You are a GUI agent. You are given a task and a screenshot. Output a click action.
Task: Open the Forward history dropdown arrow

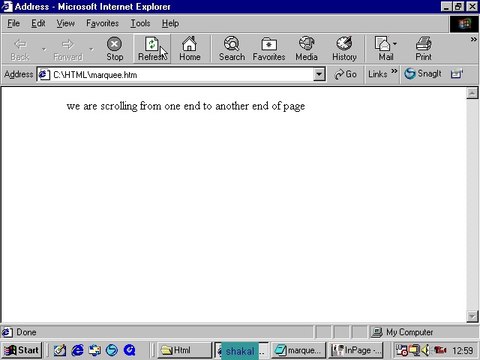(x=91, y=49)
